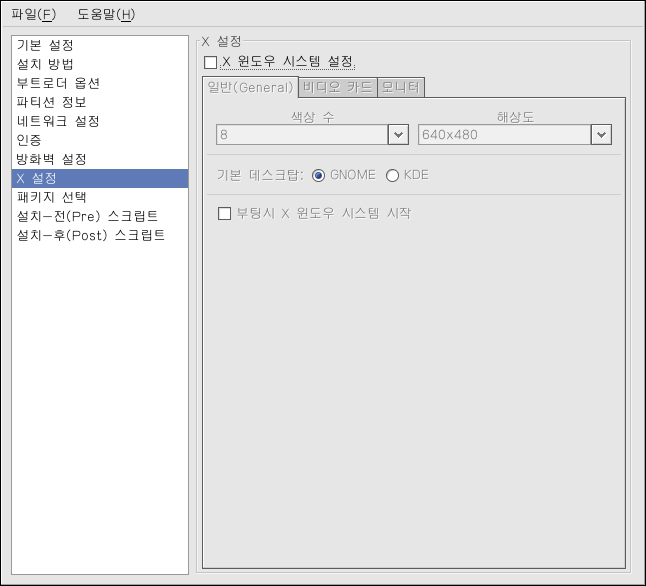This screenshot has width=646, height=586.
Task: Select 설치-전(Pre) 스크립트 entry
Action: click(87, 217)
